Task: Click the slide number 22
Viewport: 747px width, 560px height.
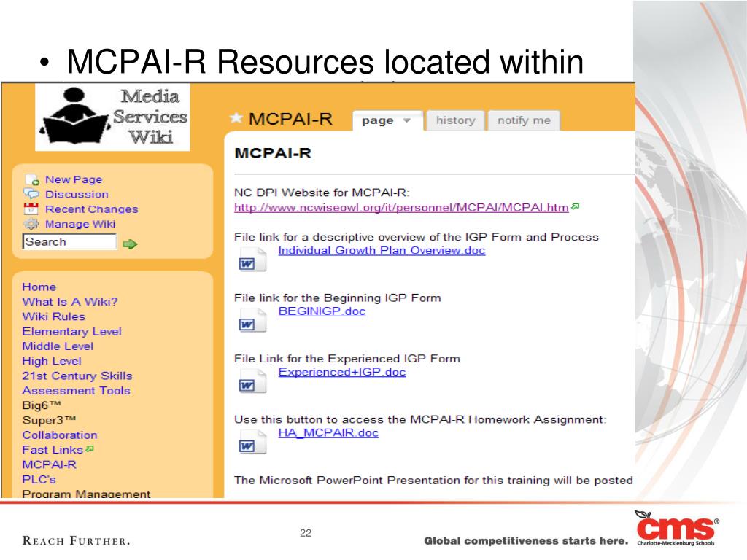Action: coord(306,533)
